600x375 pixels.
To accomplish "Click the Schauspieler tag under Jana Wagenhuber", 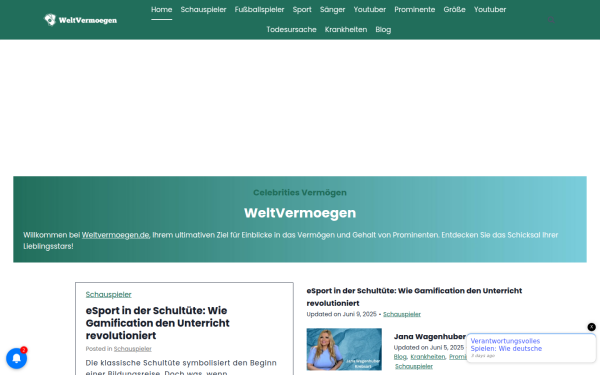I will coord(414,367).
